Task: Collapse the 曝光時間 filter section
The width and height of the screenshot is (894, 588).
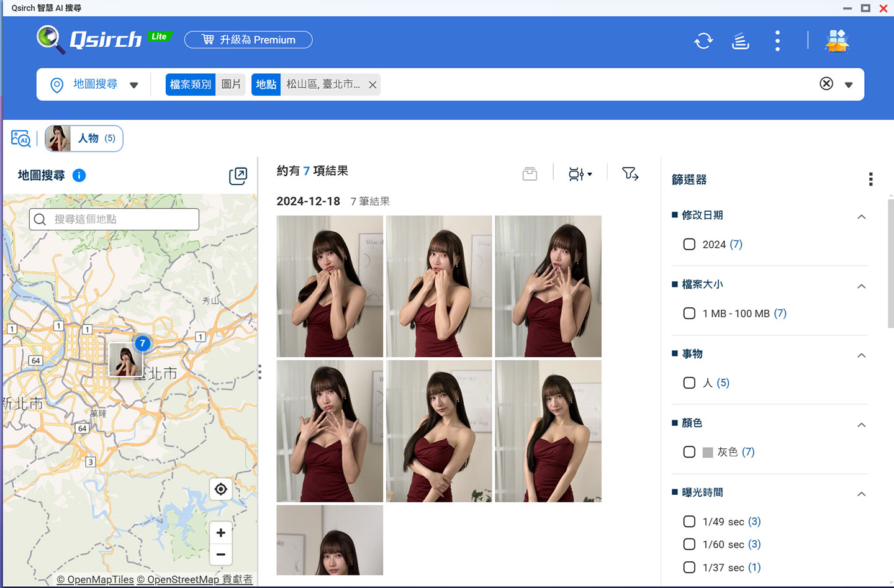Action: tap(862, 494)
